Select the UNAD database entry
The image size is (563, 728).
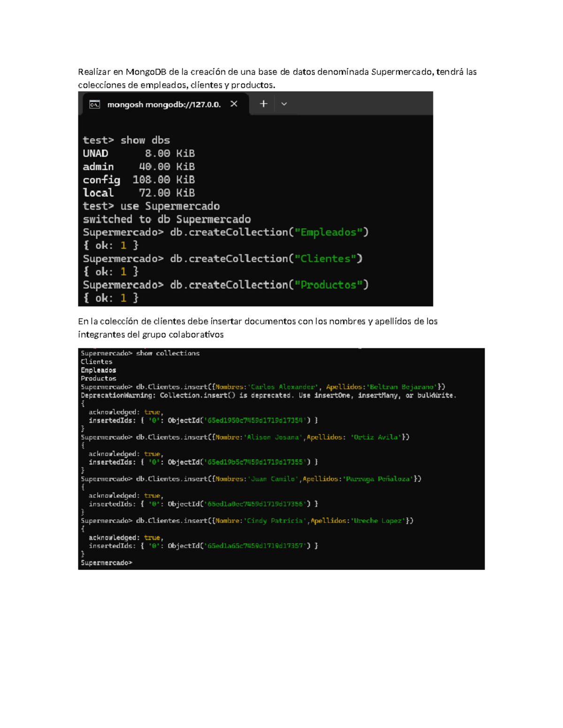pos(95,153)
